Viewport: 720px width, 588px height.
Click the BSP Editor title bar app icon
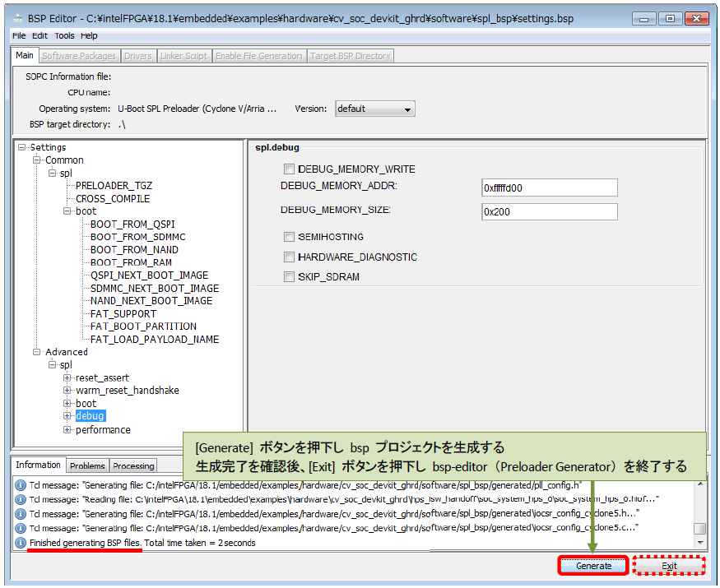pos(17,18)
